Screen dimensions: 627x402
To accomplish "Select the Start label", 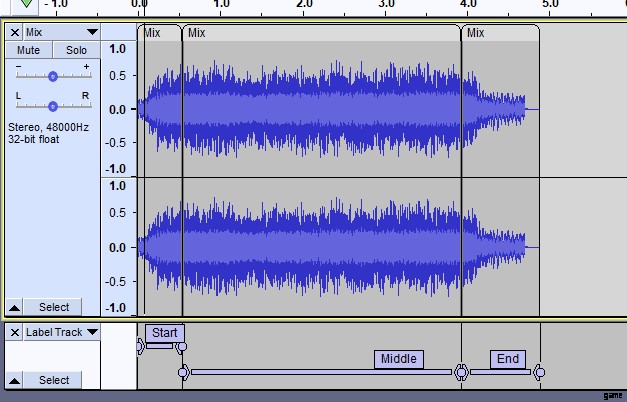I will tap(165, 332).
